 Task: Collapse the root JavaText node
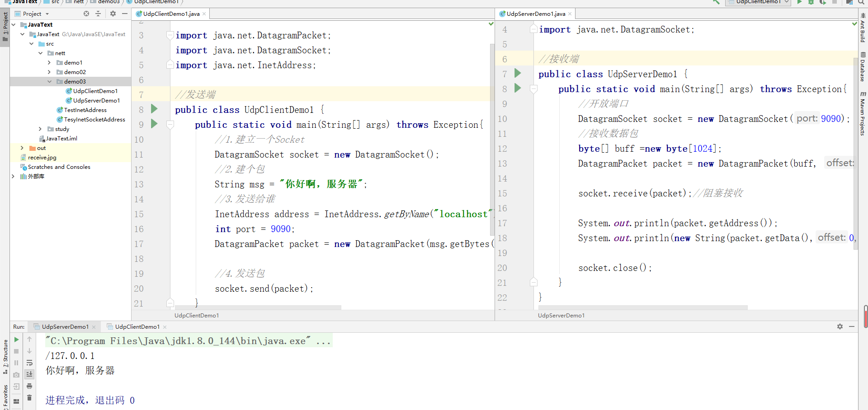(x=13, y=24)
